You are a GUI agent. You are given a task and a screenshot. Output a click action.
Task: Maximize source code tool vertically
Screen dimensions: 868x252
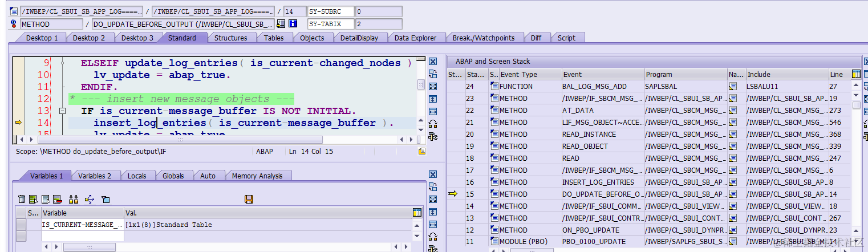[433, 99]
